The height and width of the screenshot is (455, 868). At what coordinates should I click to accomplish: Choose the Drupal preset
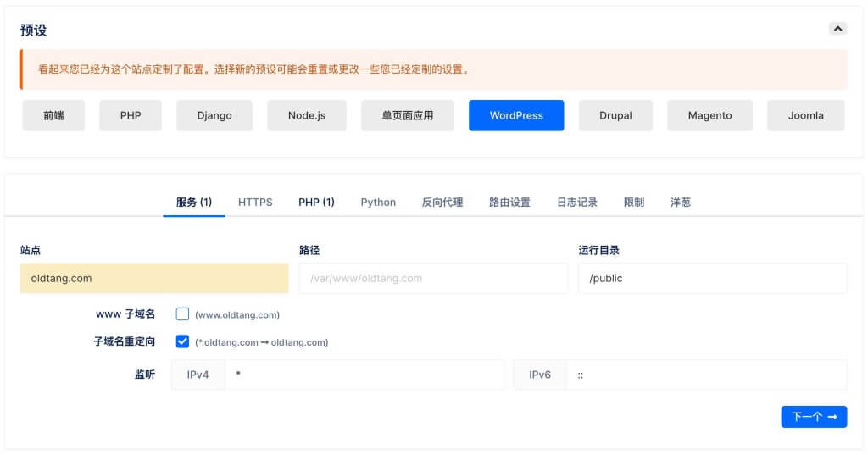tap(615, 115)
